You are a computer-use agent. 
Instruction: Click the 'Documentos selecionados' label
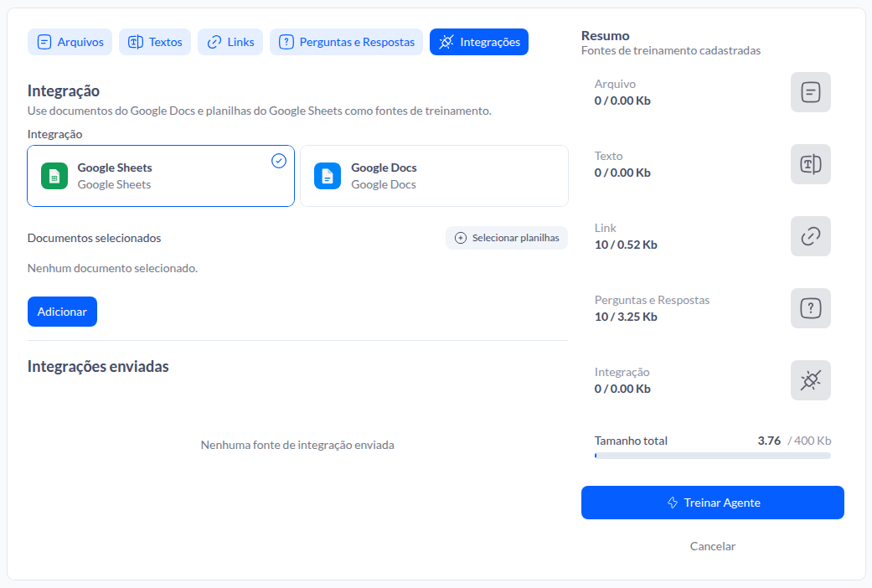coord(94,238)
